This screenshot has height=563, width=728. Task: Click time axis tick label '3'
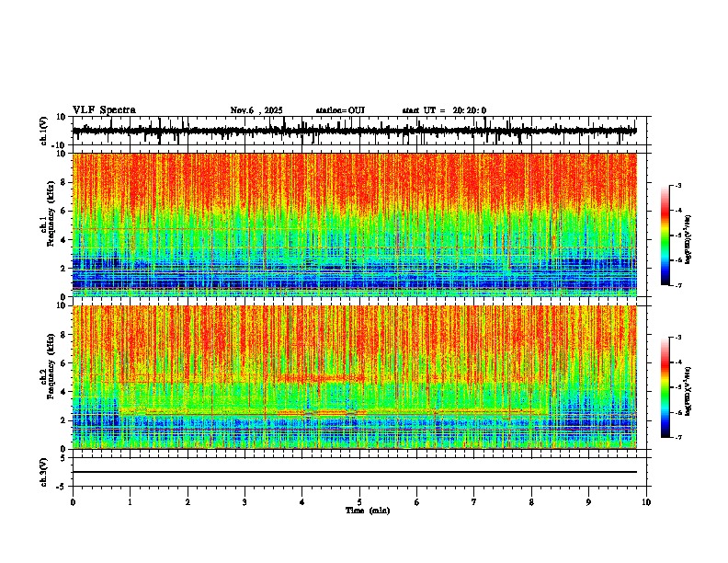pyautogui.click(x=245, y=502)
